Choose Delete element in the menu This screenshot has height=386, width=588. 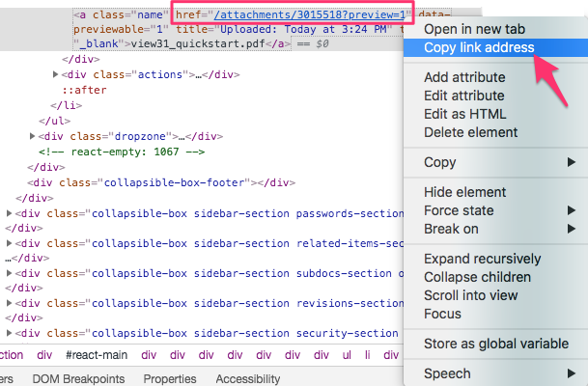point(471,132)
